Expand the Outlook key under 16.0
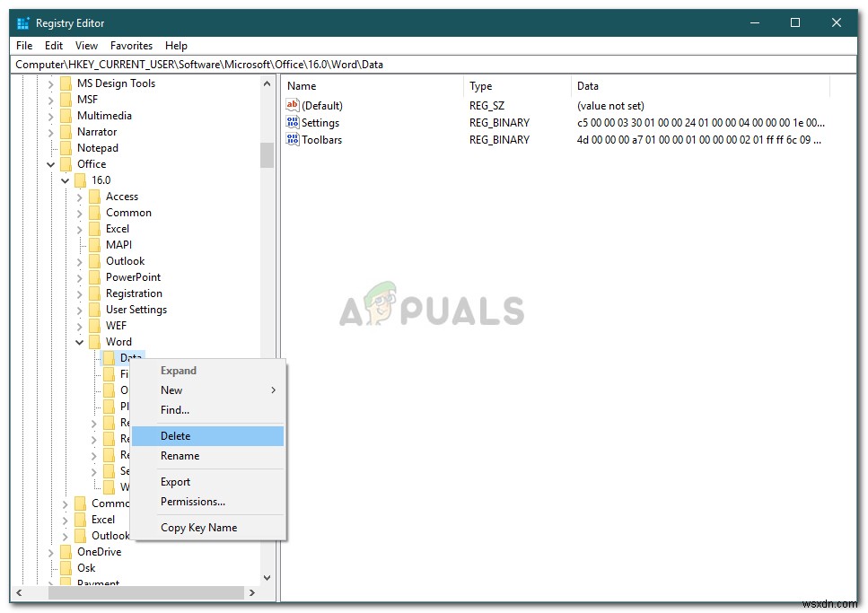The height and width of the screenshot is (613, 868). tap(79, 262)
